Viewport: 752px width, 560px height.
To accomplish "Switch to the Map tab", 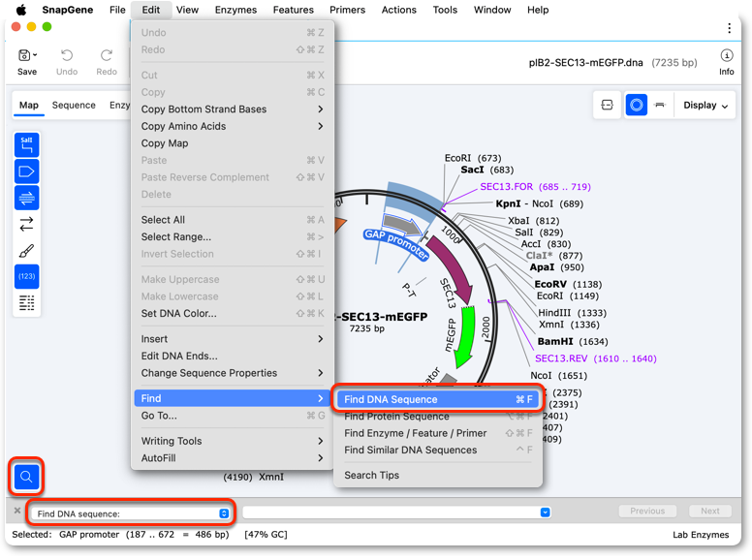I will pyautogui.click(x=29, y=105).
